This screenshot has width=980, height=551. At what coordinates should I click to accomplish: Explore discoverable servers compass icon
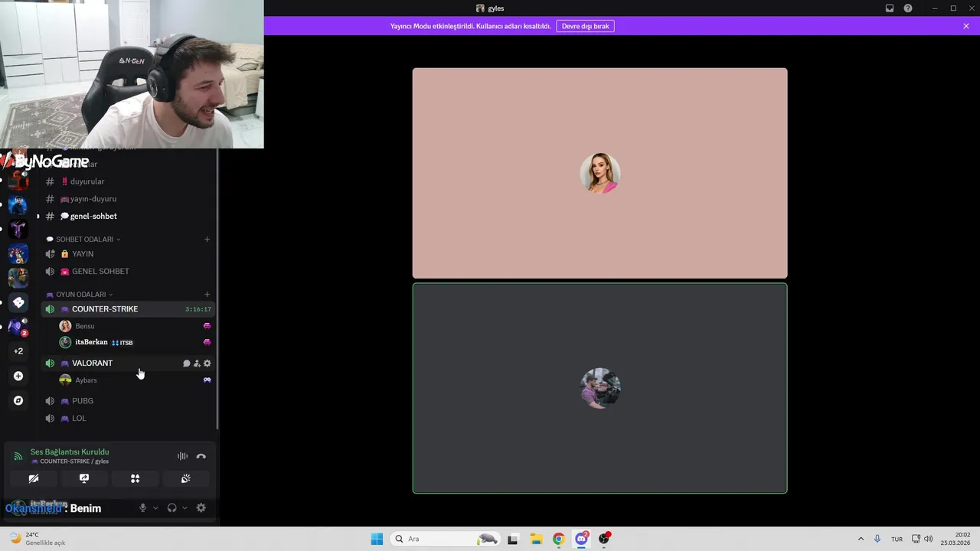18,400
